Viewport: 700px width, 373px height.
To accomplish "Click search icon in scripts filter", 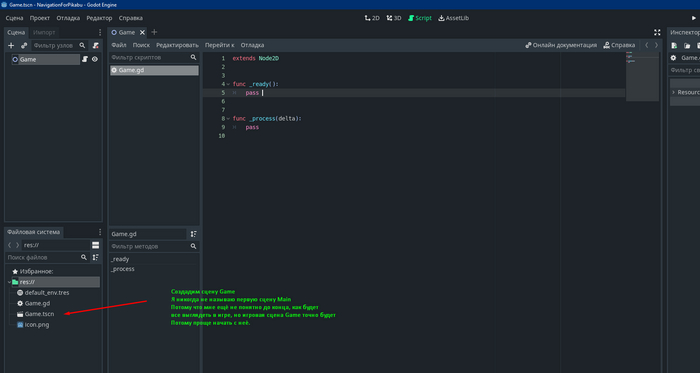I will (193, 58).
